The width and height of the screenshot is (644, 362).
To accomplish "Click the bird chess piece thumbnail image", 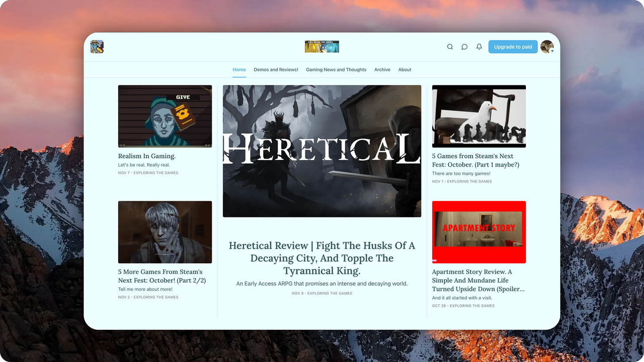I will pyautogui.click(x=479, y=116).
